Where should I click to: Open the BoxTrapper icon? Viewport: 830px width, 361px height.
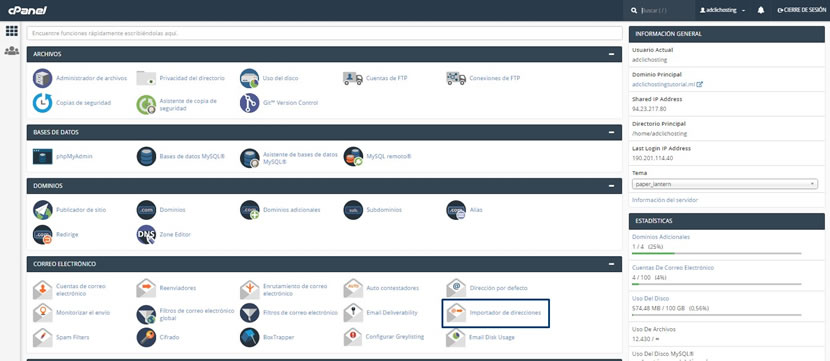(249, 337)
